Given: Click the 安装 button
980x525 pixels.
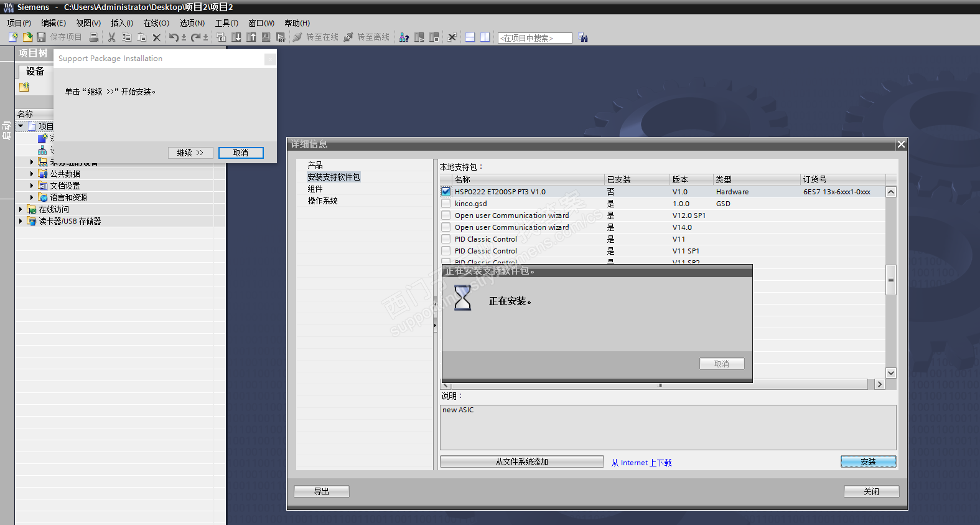Looking at the screenshot, I should click(868, 461).
